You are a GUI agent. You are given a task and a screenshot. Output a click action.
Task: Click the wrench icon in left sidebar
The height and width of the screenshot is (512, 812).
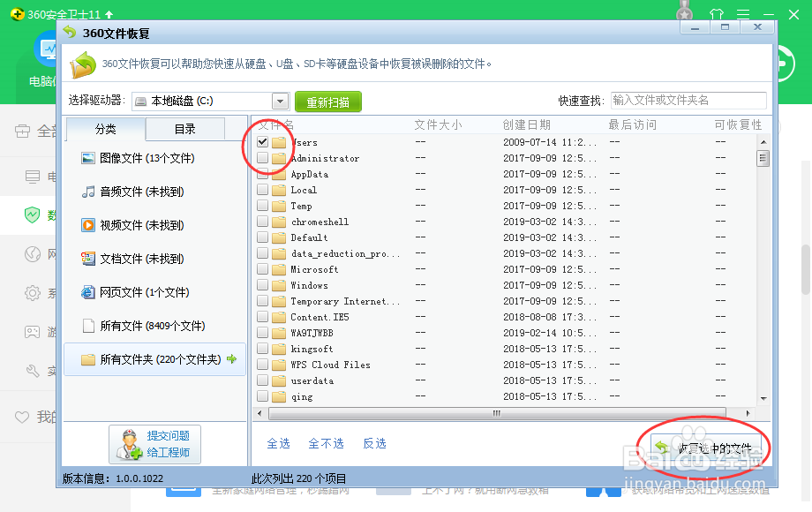(x=32, y=371)
